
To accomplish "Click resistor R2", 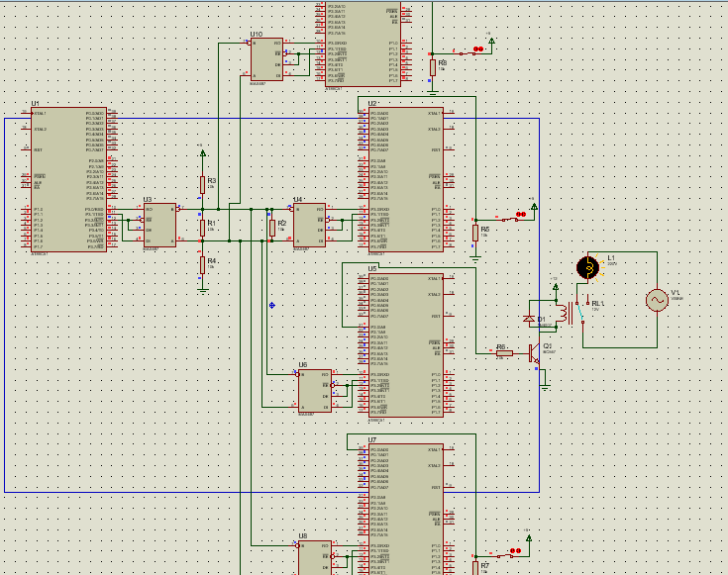I will (x=272, y=228).
